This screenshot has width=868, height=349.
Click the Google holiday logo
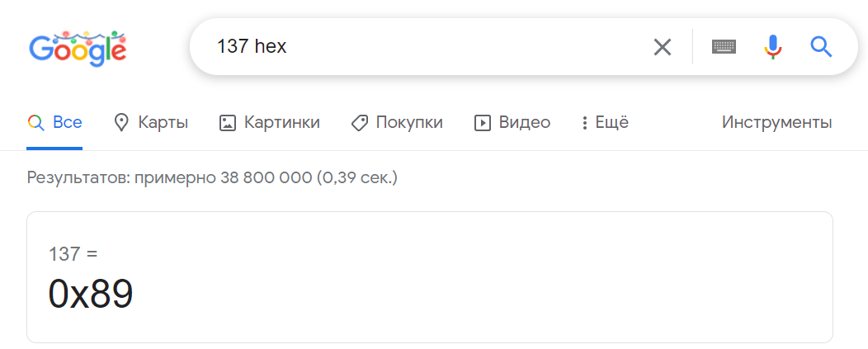click(x=78, y=48)
